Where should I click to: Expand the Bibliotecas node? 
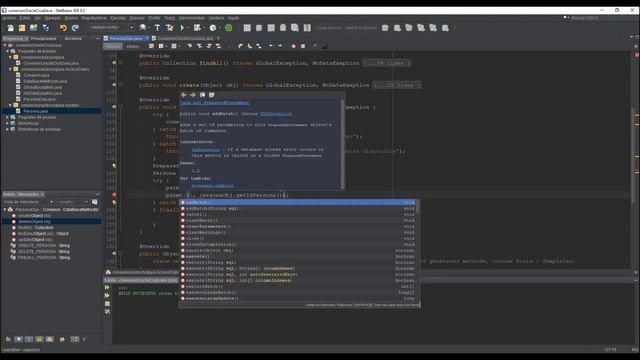[x=7, y=123]
